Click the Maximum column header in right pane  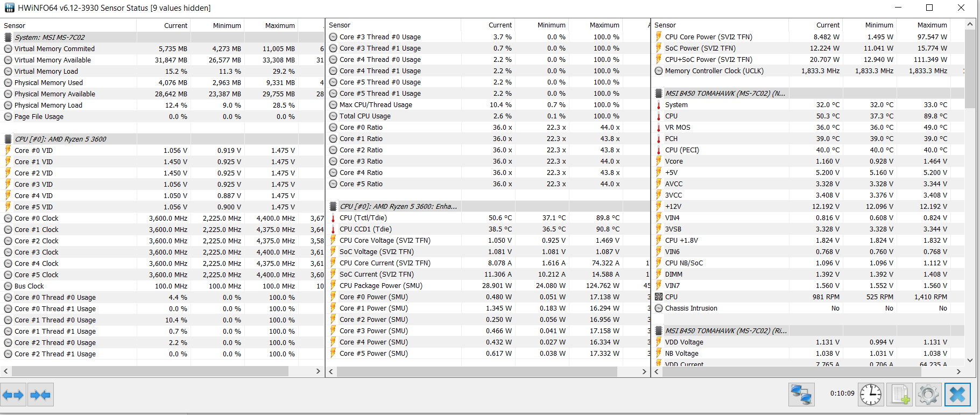coord(923,25)
